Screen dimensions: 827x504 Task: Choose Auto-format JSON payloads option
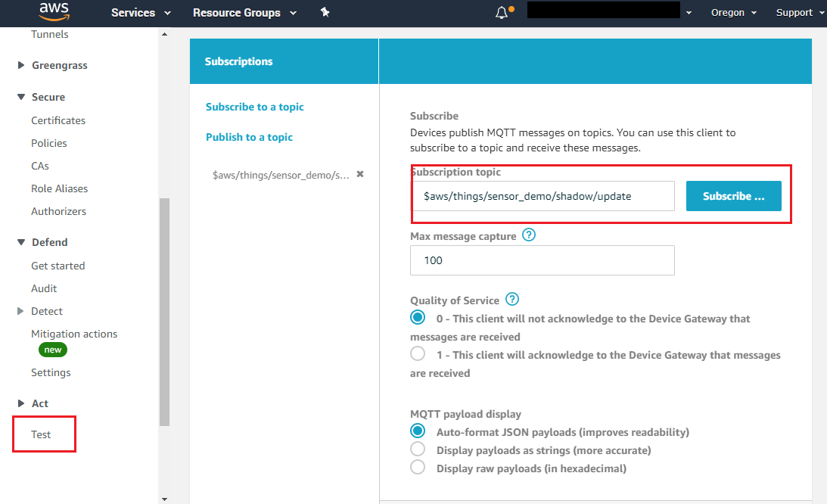pyautogui.click(x=418, y=431)
